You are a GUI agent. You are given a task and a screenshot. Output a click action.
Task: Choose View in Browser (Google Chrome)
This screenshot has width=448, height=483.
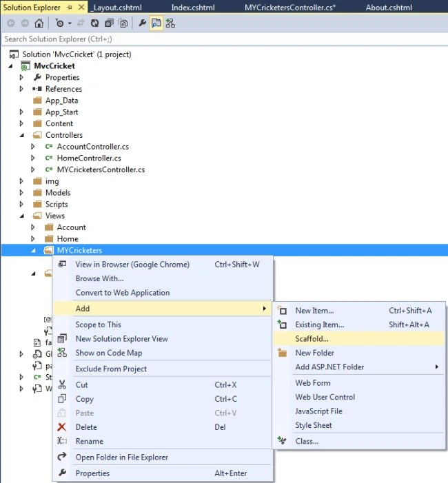(163, 265)
